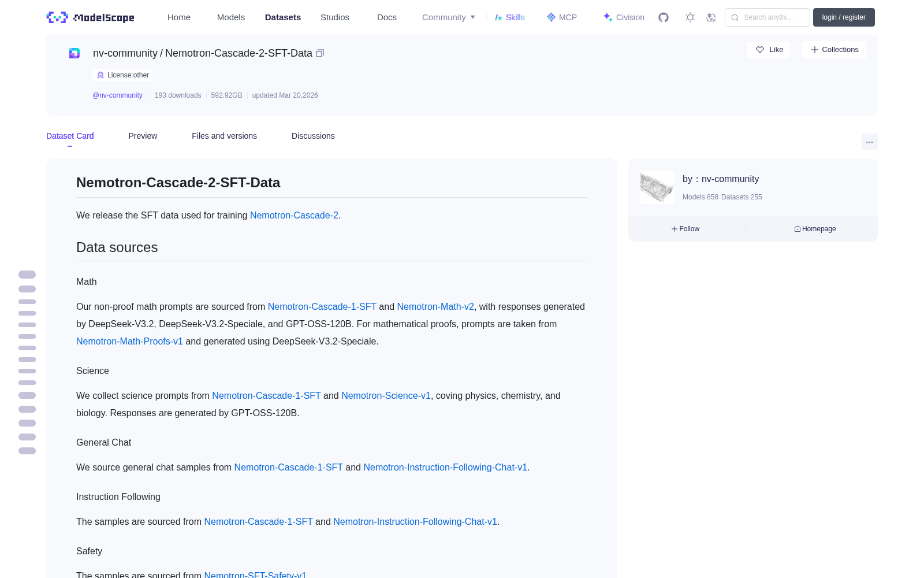Open Nemotron-Science-v1 link
This screenshot has height=578, width=924.
point(386,395)
